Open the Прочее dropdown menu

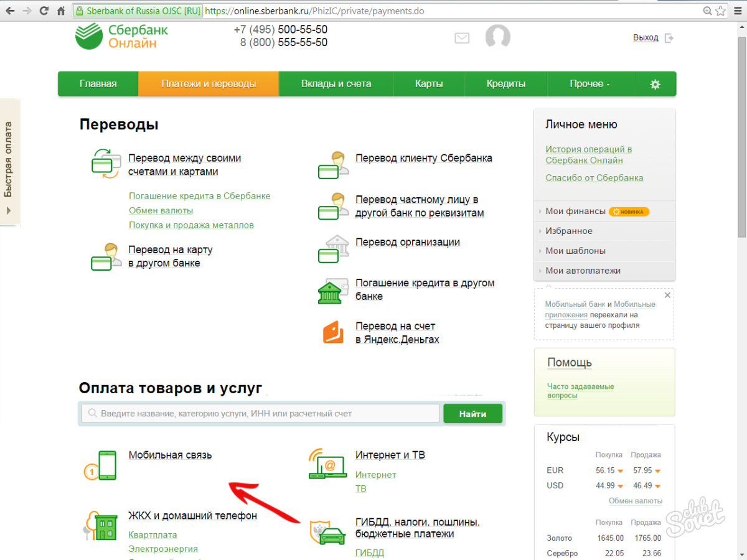pos(590,84)
